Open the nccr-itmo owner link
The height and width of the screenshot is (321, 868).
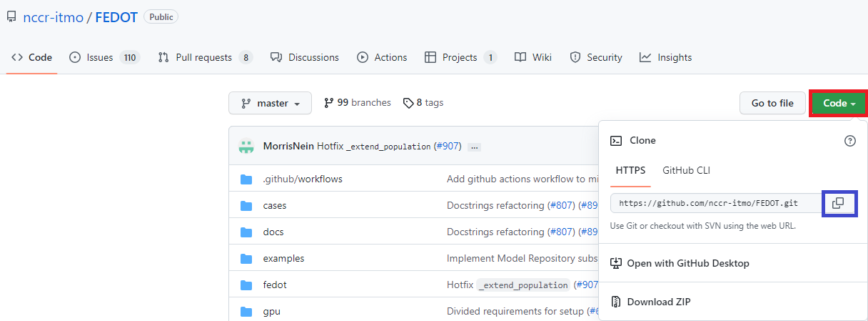tap(53, 16)
